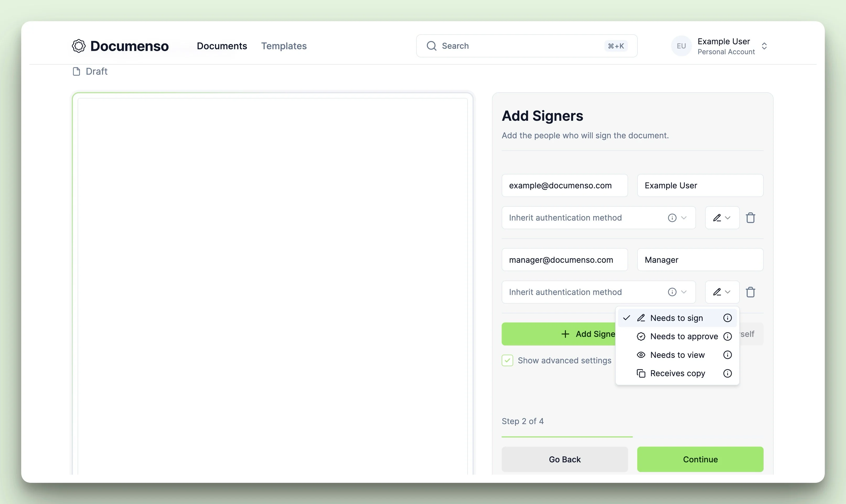Click the Continue button

[700, 459]
